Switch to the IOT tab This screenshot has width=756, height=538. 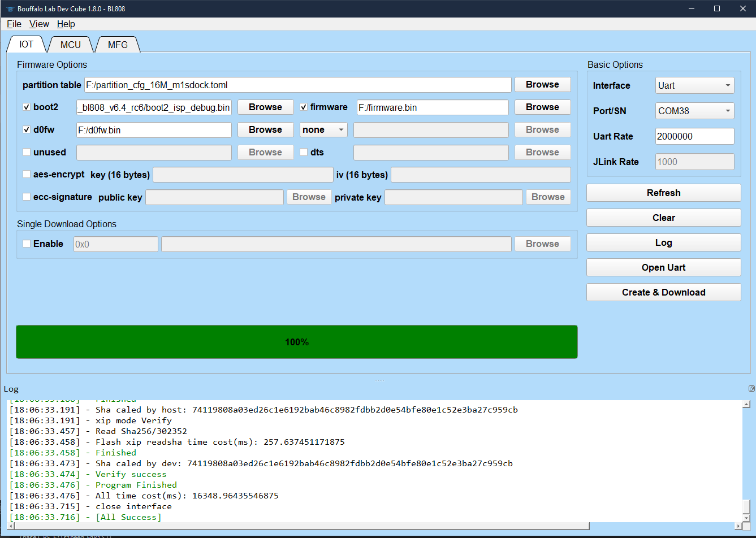[x=27, y=45]
